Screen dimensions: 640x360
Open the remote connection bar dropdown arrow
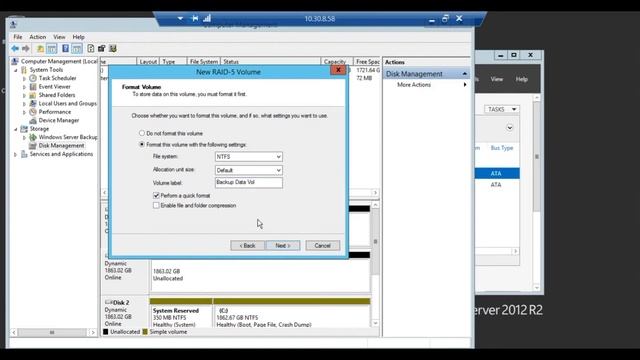tap(180, 19)
